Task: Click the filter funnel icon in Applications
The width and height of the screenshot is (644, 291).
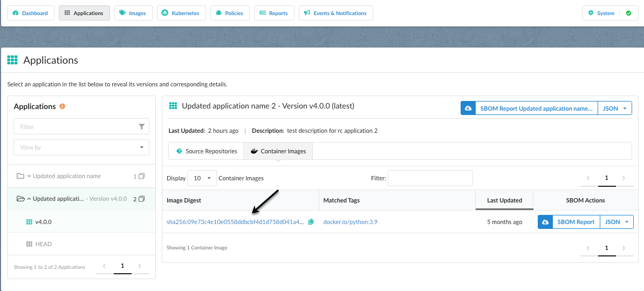Action: click(141, 127)
